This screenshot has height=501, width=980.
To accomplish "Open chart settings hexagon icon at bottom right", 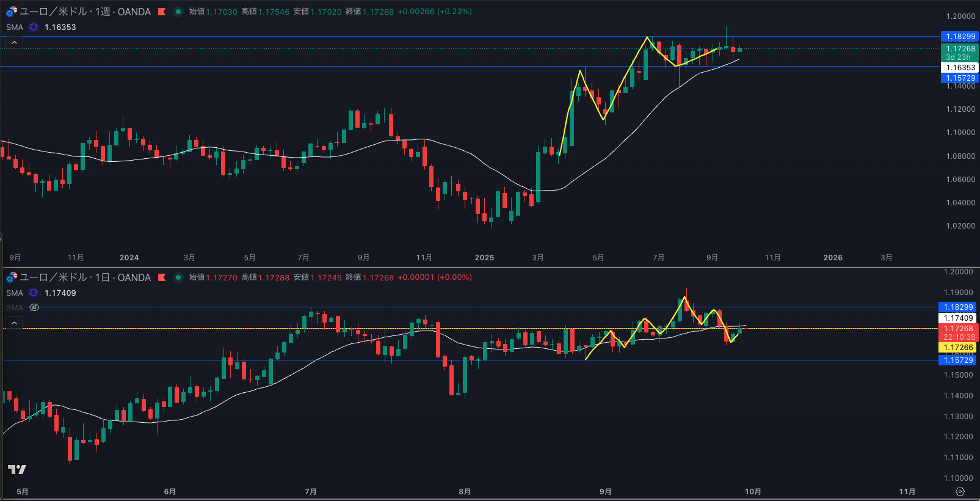I will click(960, 492).
